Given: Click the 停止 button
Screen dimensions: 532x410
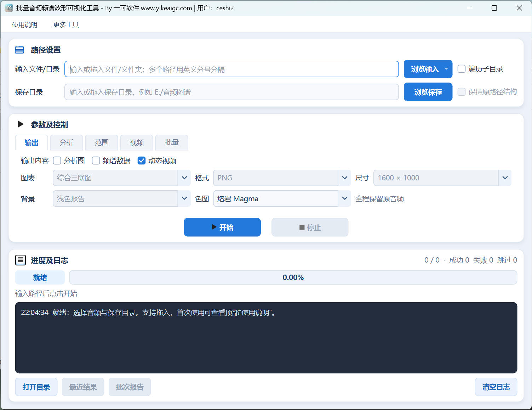Looking at the screenshot, I should 310,227.
